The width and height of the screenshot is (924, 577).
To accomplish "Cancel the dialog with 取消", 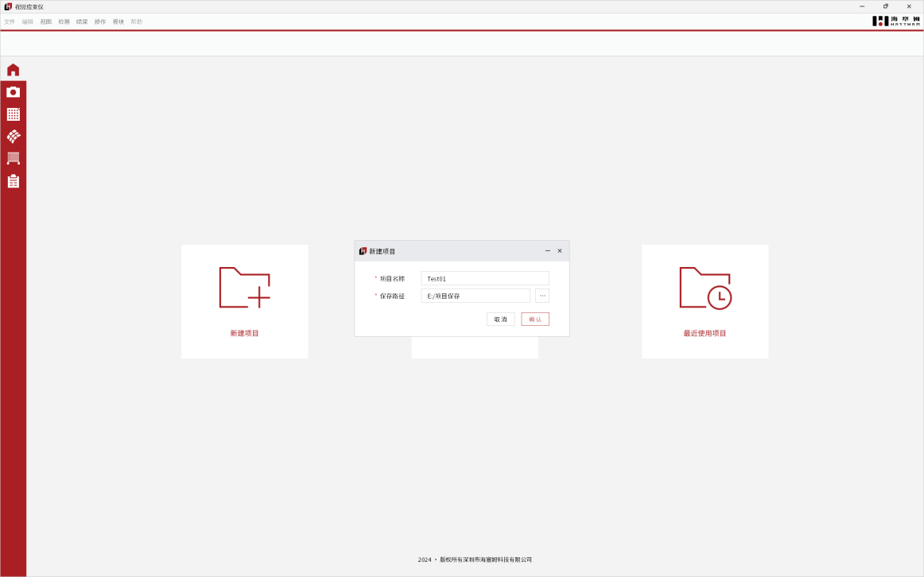I will point(500,319).
